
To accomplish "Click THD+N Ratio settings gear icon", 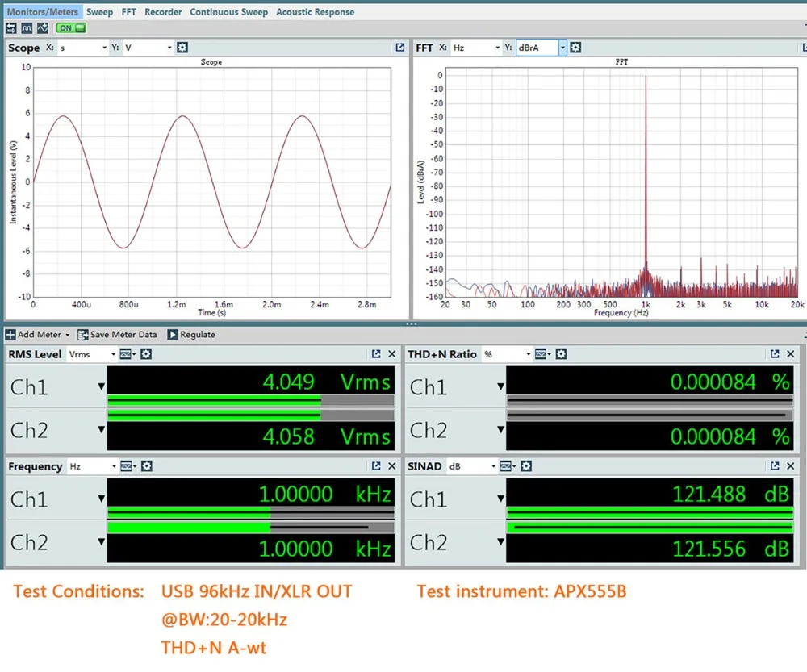I will [561, 354].
